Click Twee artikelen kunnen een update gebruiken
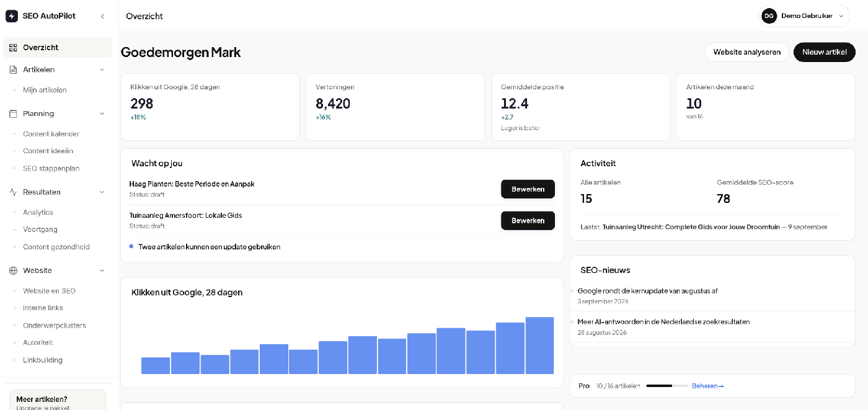868x410 pixels. [209, 247]
